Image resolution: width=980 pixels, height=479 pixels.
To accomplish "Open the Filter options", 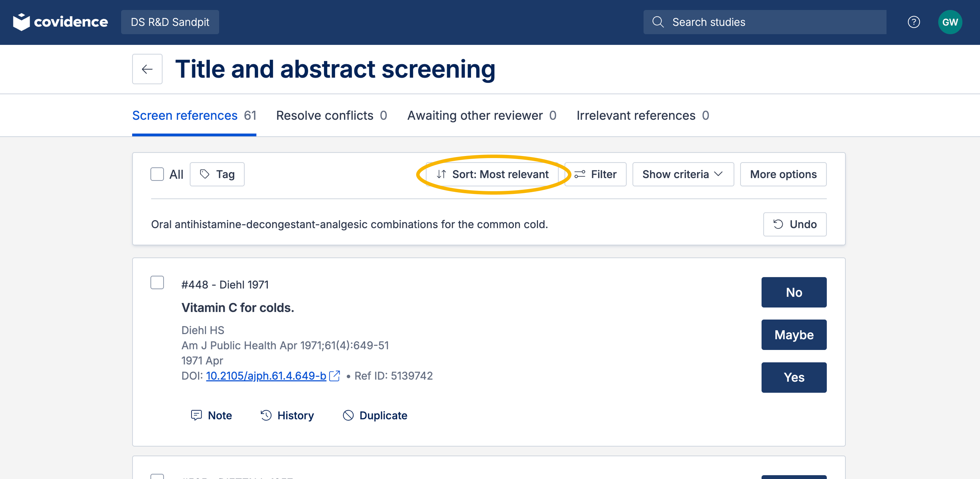I will pyautogui.click(x=595, y=174).
